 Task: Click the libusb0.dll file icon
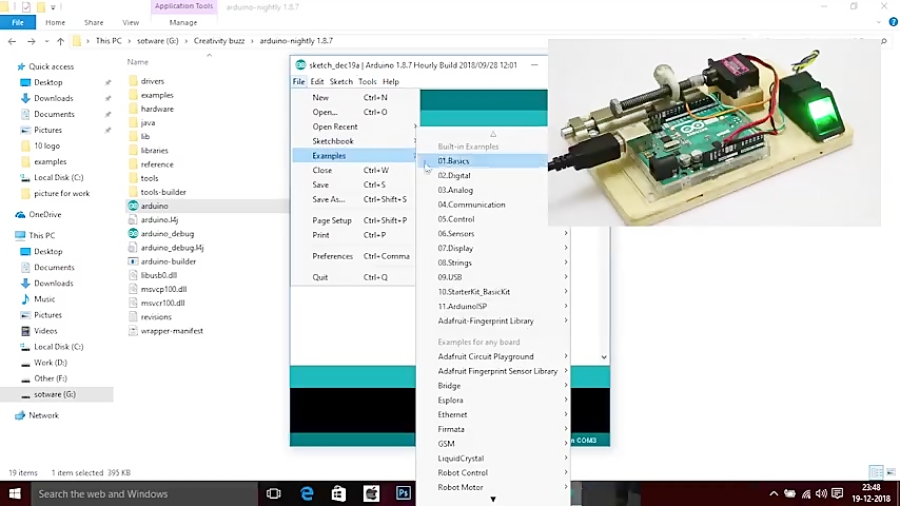coord(133,275)
